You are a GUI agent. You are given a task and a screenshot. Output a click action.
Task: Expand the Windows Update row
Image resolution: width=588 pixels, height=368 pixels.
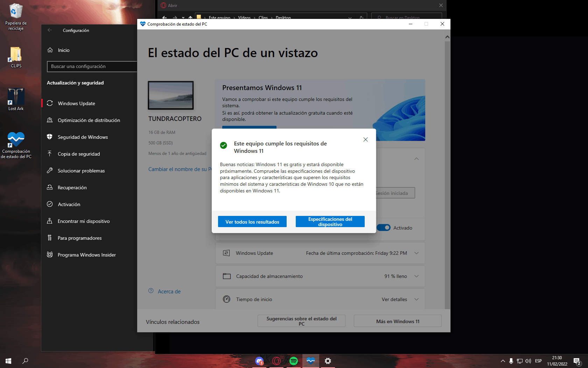pos(416,253)
